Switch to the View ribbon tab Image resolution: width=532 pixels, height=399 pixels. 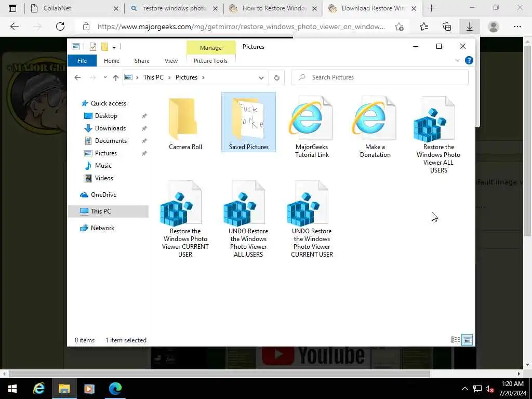point(171,61)
